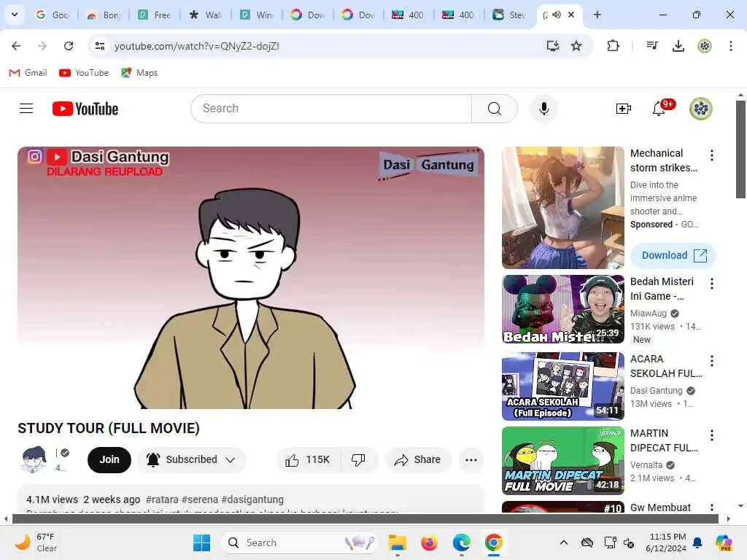Share the video

pos(417,459)
